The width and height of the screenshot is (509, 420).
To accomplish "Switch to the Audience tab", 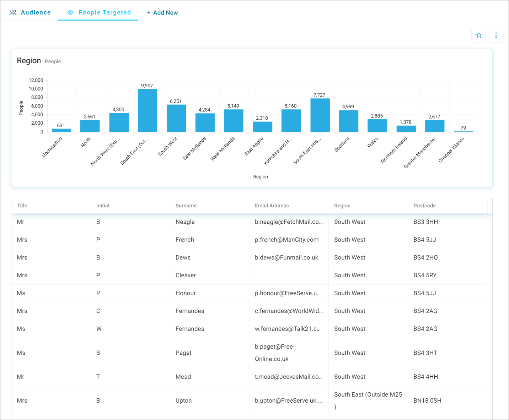I will click(x=30, y=12).
